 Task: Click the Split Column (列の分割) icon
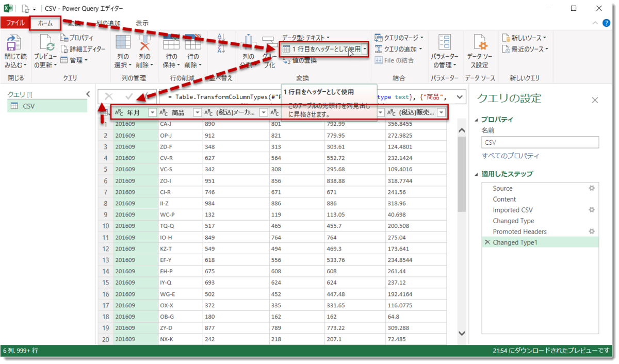click(x=248, y=43)
